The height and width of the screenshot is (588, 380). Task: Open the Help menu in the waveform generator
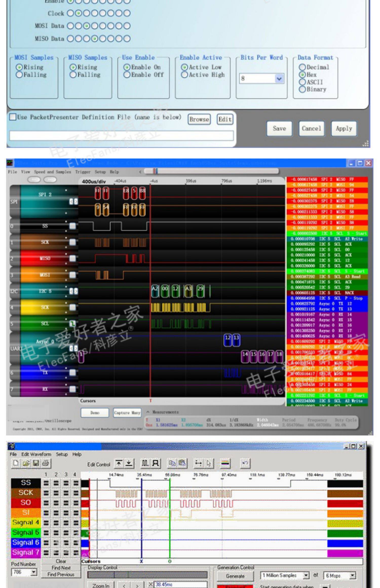[77, 454]
